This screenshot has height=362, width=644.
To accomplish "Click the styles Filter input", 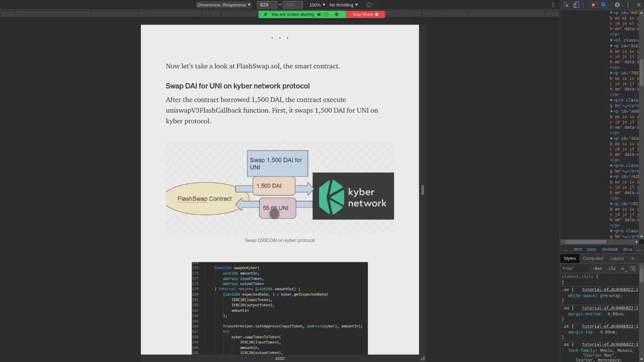I will click(x=575, y=268).
